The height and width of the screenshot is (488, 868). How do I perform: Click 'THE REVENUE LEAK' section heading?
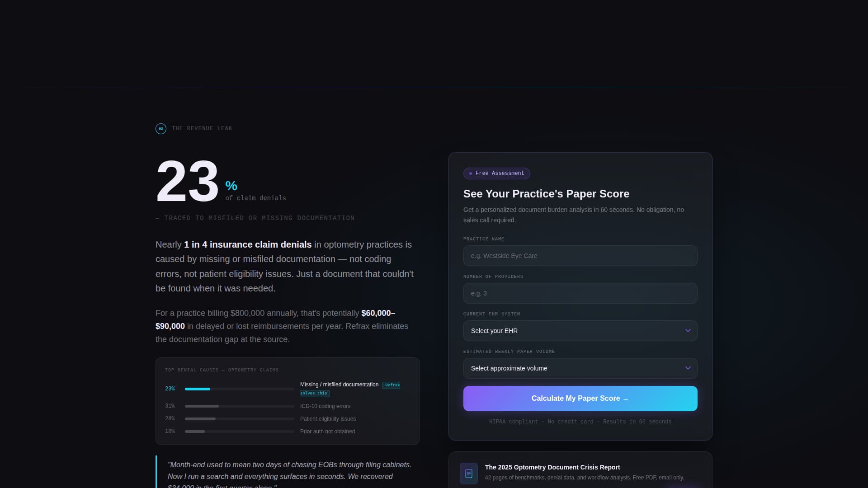coord(202,129)
